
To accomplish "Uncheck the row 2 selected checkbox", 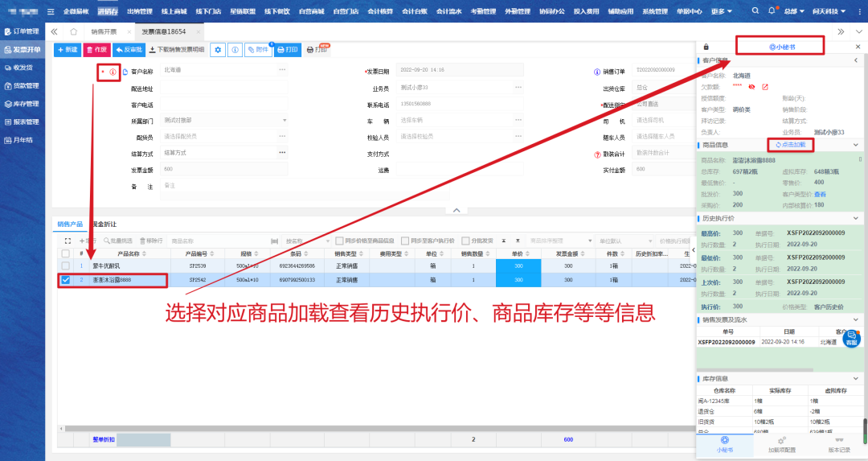I will coord(66,280).
